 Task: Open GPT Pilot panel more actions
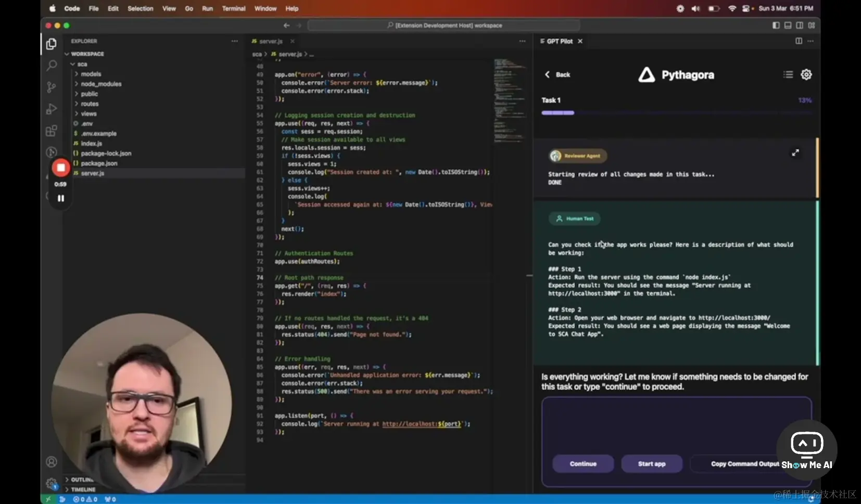pos(811,41)
